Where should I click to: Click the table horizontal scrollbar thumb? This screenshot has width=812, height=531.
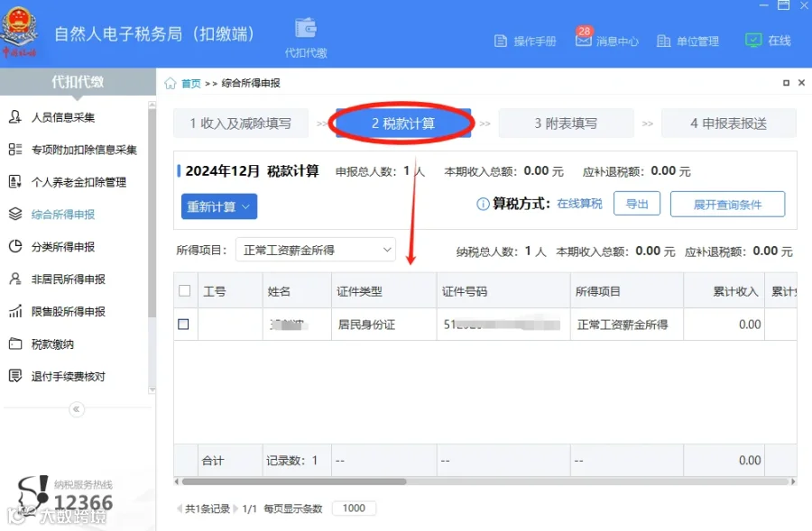(x=293, y=481)
